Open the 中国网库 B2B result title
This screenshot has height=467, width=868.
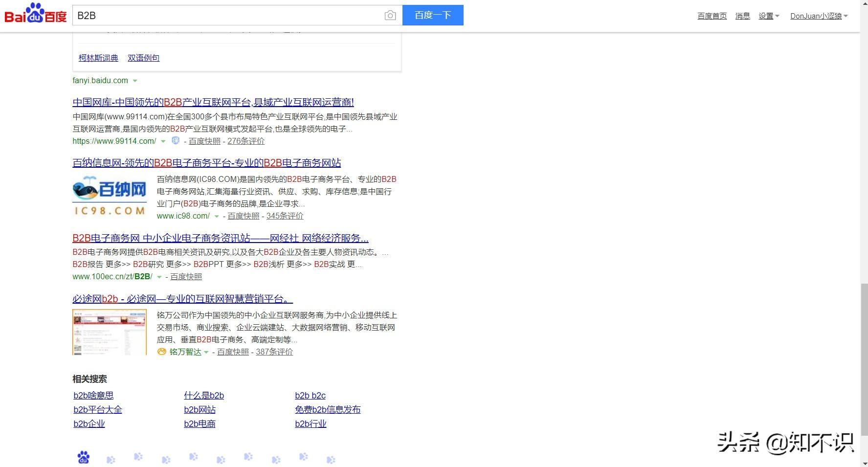(x=213, y=102)
